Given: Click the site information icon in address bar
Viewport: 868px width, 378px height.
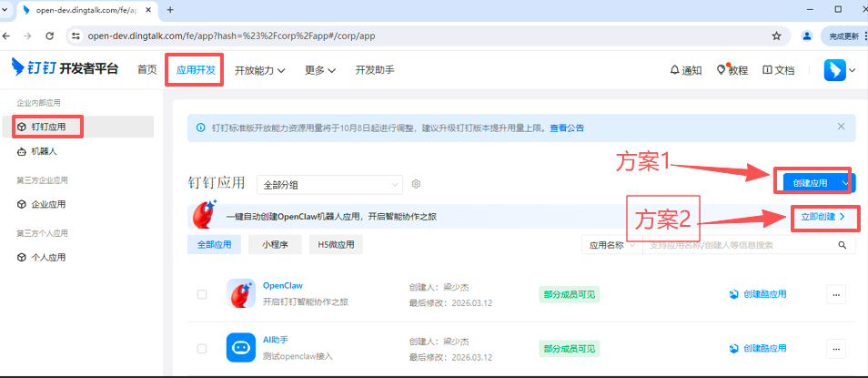Looking at the screenshot, I should (x=76, y=36).
